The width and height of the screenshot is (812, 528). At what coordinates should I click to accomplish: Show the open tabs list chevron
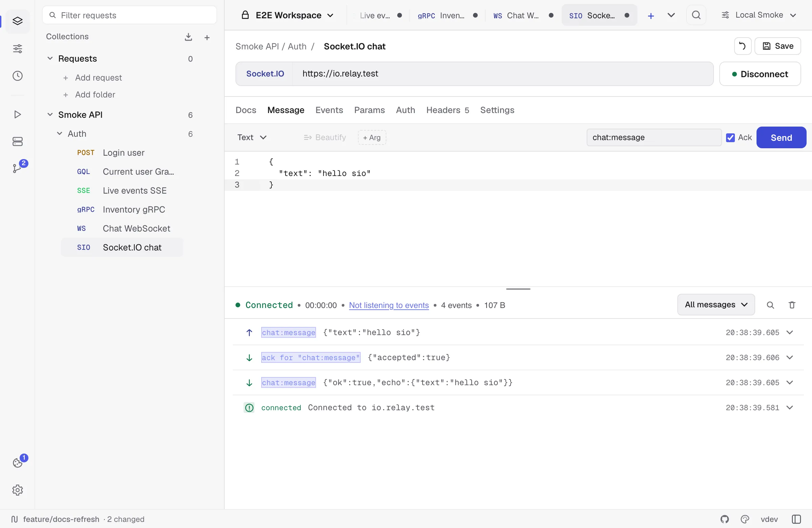click(x=671, y=15)
